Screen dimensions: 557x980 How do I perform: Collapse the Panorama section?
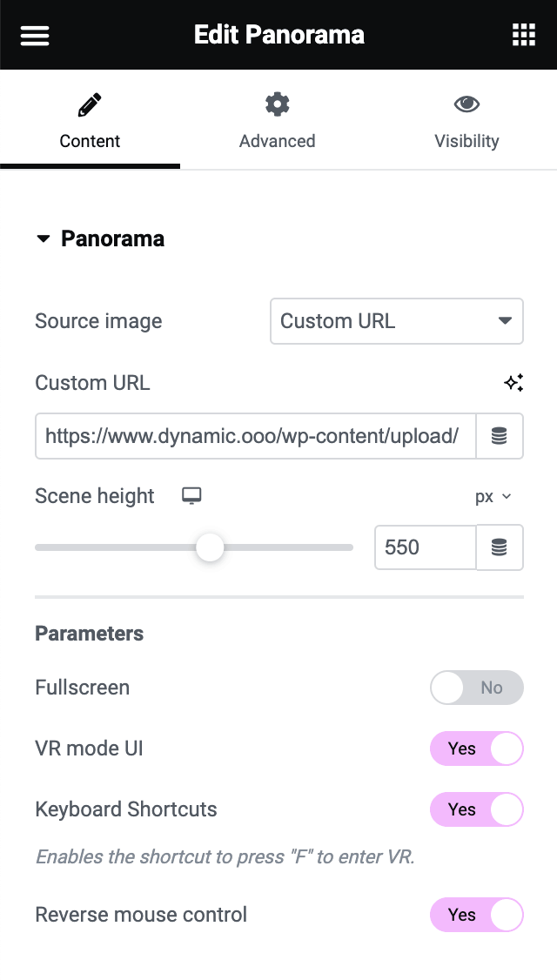coord(100,239)
